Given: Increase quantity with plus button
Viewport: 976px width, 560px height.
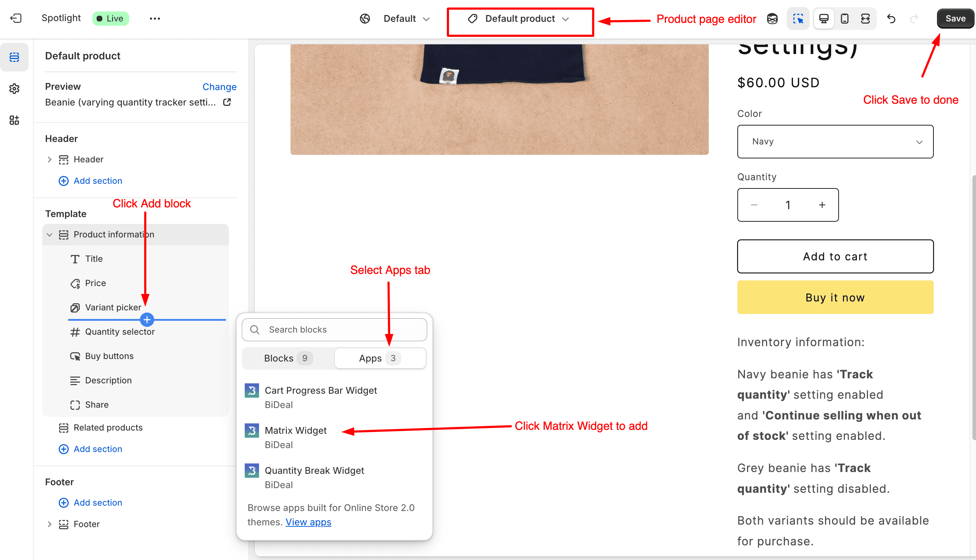Looking at the screenshot, I should [822, 205].
